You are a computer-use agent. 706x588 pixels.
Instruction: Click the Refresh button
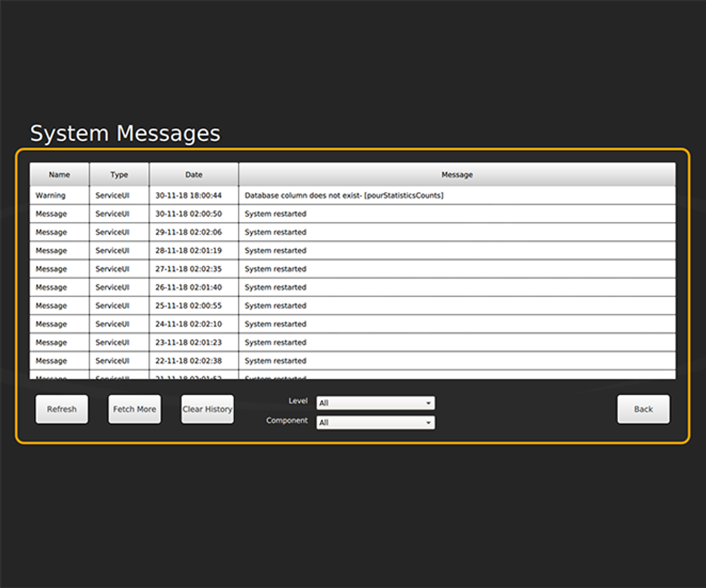[x=62, y=409]
